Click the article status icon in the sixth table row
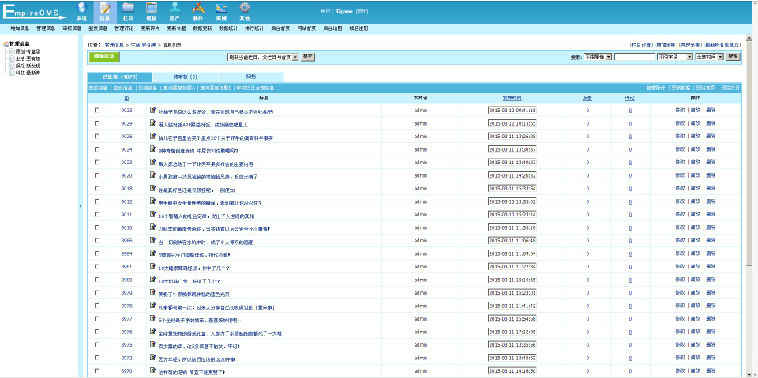 [x=153, y=175]
